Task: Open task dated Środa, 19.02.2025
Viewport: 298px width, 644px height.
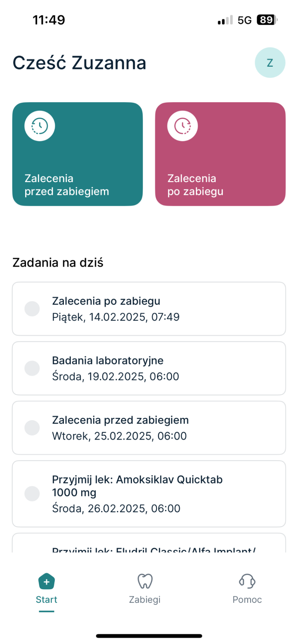Action: click(115, 376)
